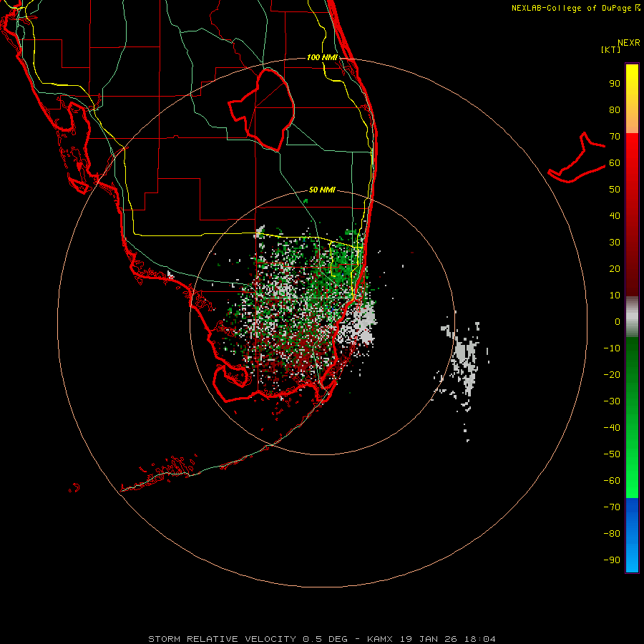This screenshot has height=644, width=644.
Task: Click the -90 value on velocity scale
Action: [612, 560]
